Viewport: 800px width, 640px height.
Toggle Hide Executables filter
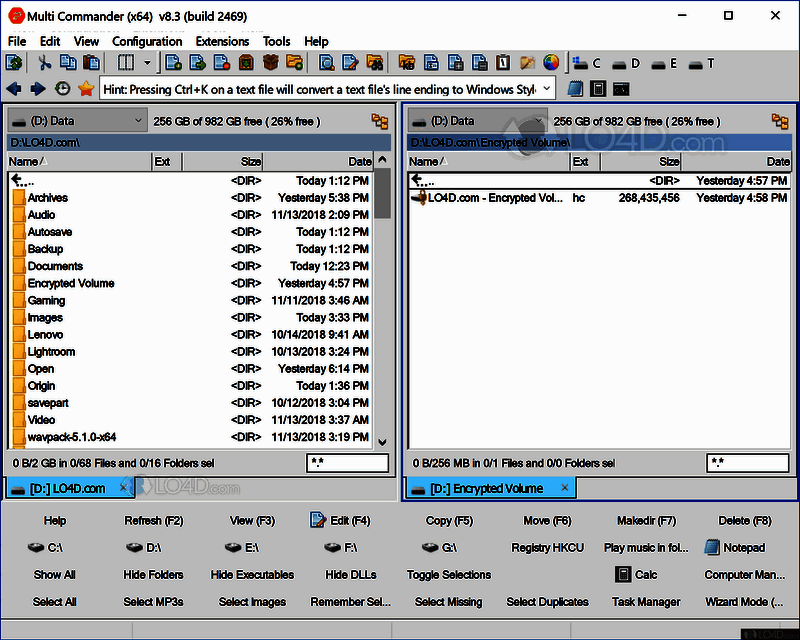(252, 575)
